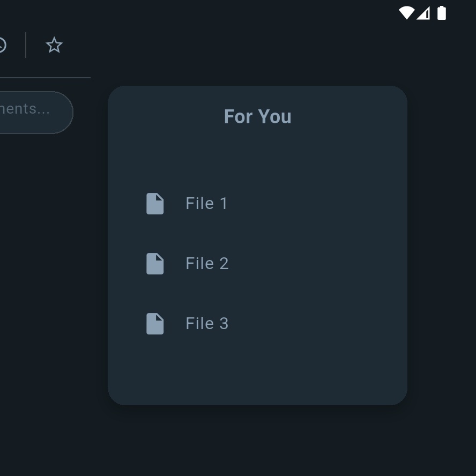
Task: Open the partially visible recent clock icon
Action: pyautogui.click(x=3, y=45)
